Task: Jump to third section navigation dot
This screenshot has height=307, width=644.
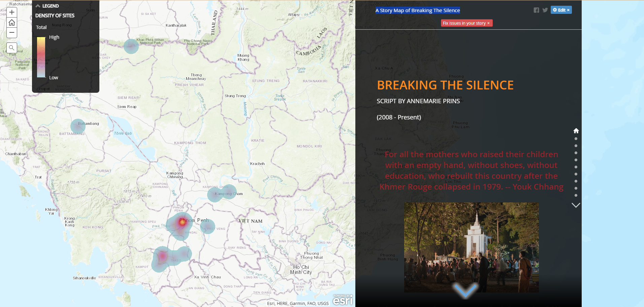Action: (x=576, y=153)
